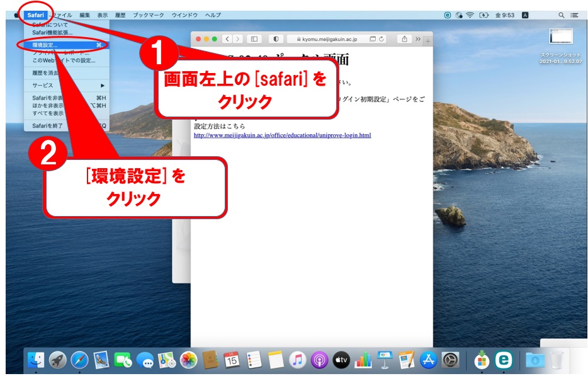Open the Mail stamp icon in the Dock
588x376 pixels.
coord(101,360)
